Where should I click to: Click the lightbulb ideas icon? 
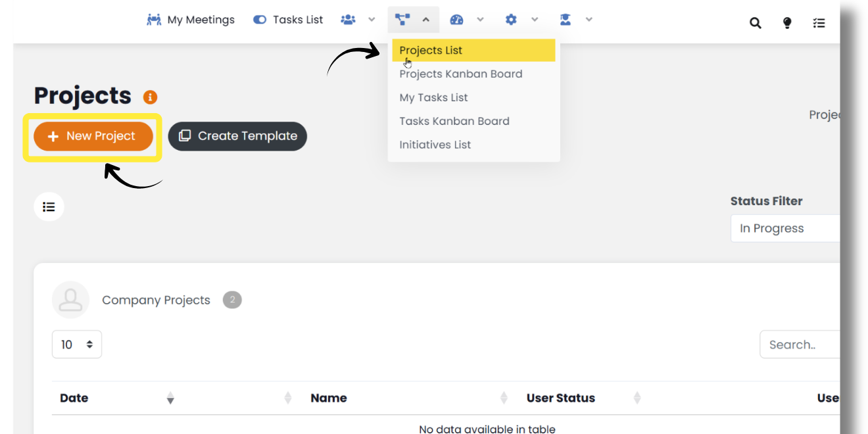point(787,23)
